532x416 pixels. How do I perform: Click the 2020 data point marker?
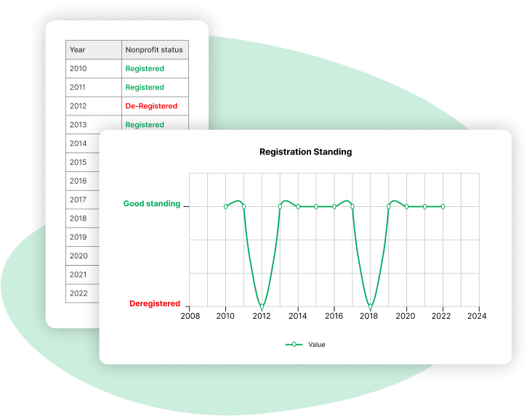point(407,206)
